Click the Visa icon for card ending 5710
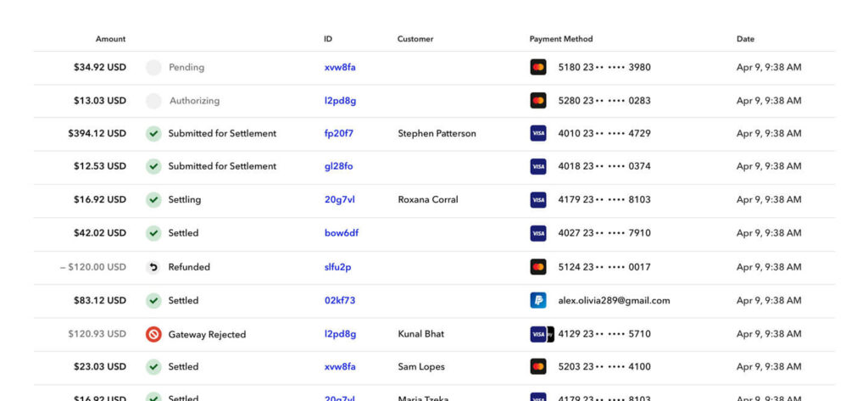The width and height of the screenshot is (868, 401). click(x=538, y=334)
